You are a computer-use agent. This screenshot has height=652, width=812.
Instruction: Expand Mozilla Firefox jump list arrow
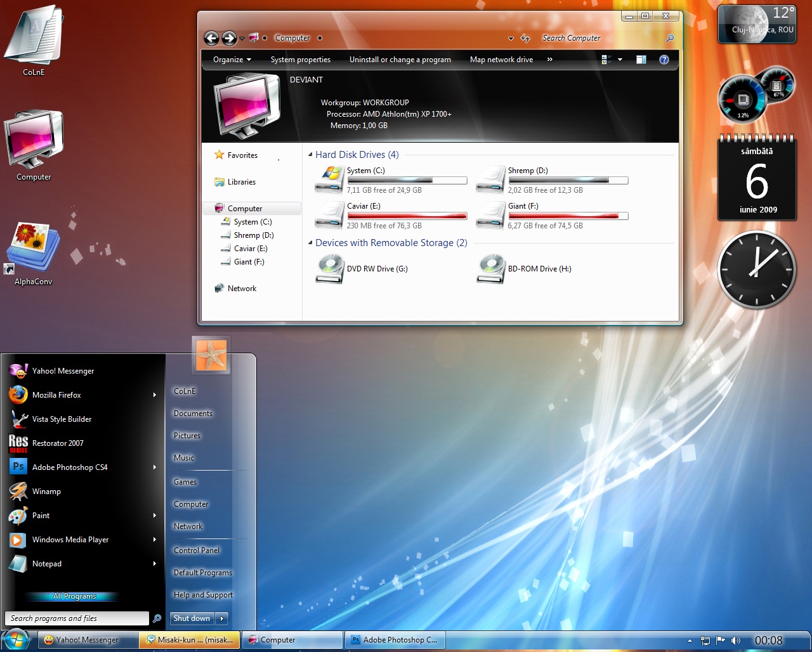point(154,394)
